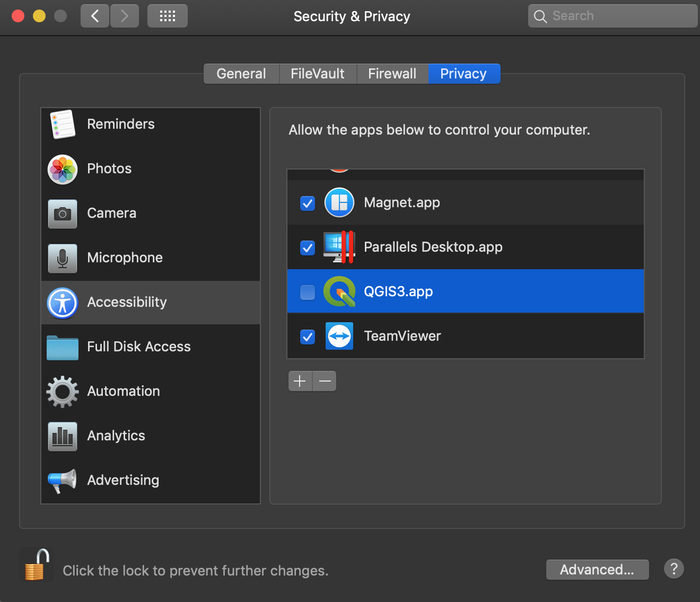Select the Accessibility icon
Screen dimensions: 700x602
(x=62, y=303)
